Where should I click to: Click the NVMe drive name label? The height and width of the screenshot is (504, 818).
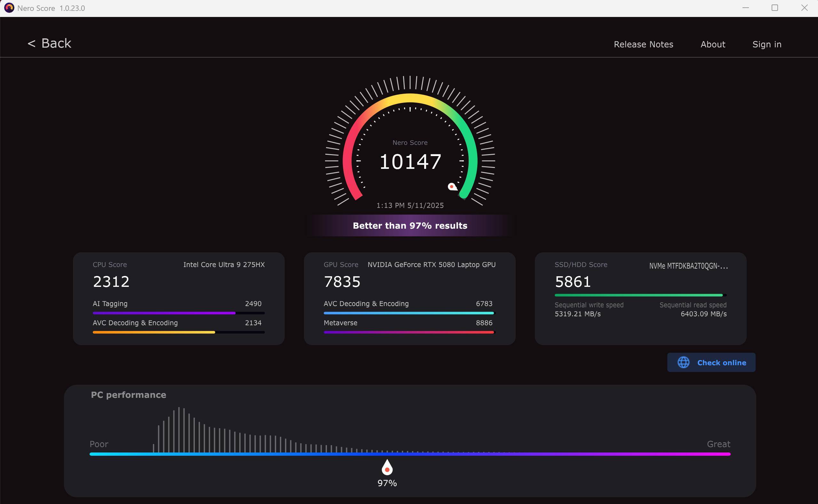pos(688,266)
